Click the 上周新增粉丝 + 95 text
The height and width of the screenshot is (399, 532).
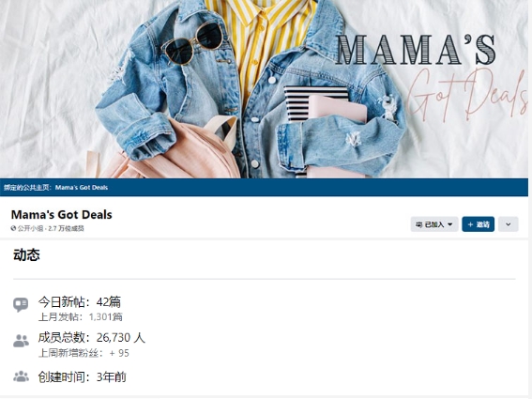[x=84, y=353]
